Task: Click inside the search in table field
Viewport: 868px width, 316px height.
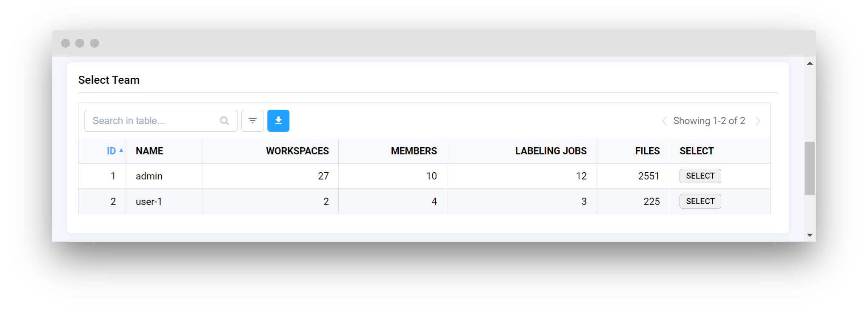Action: [153, 120]
